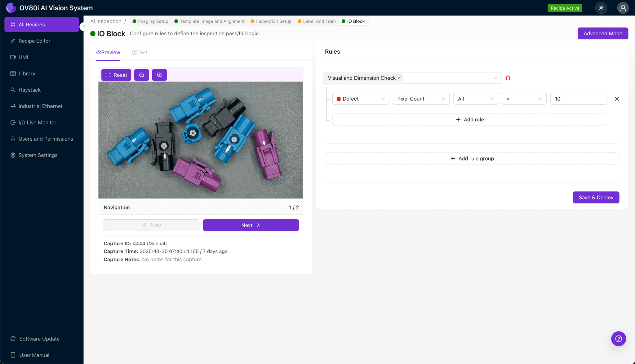Select the zoom in tool above the preview image
Screen dimensions: 635x364
[159, 75]
